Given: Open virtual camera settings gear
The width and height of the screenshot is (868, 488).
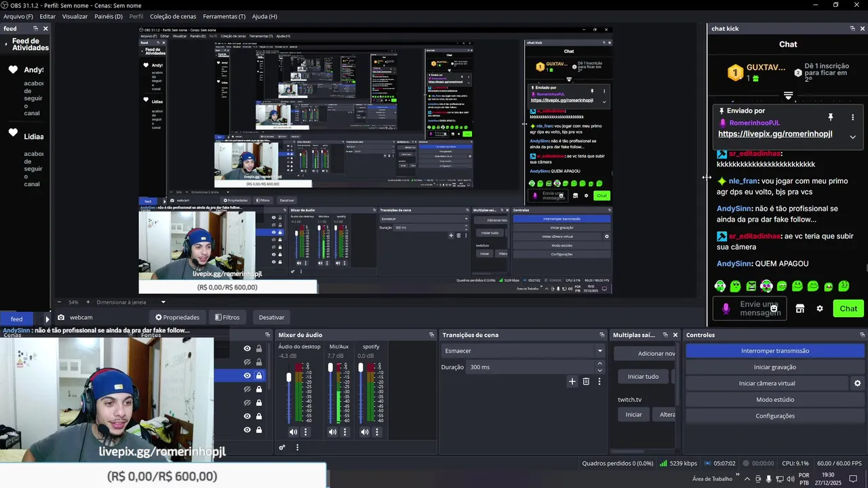Looking at the screenshot, I should (857, 384).
